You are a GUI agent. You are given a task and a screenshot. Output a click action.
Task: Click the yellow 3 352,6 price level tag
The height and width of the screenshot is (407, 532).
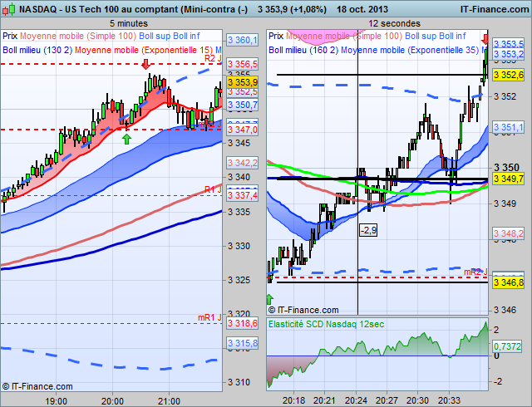pyautogui.click(x=508, y=75)
